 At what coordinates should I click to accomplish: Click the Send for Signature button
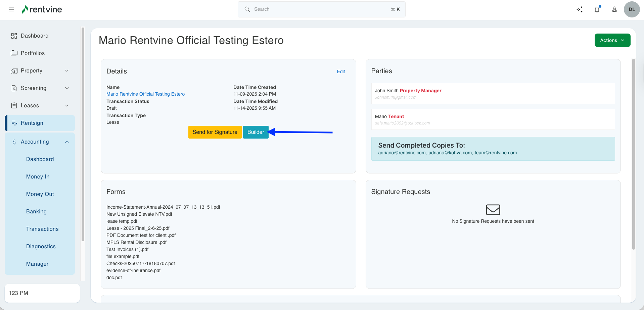click(x=215, y=132)
